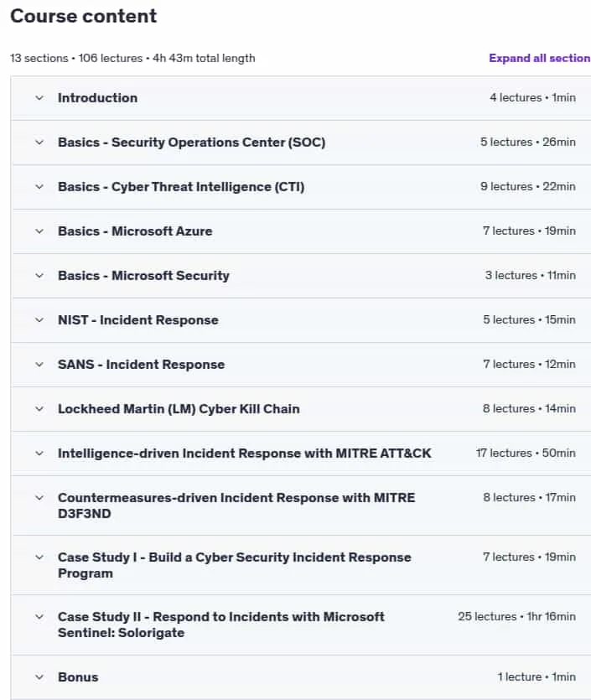591x700 pixels.
Task: Click the 25 lectures 1hr 16min label
Action: click(516, 616)
